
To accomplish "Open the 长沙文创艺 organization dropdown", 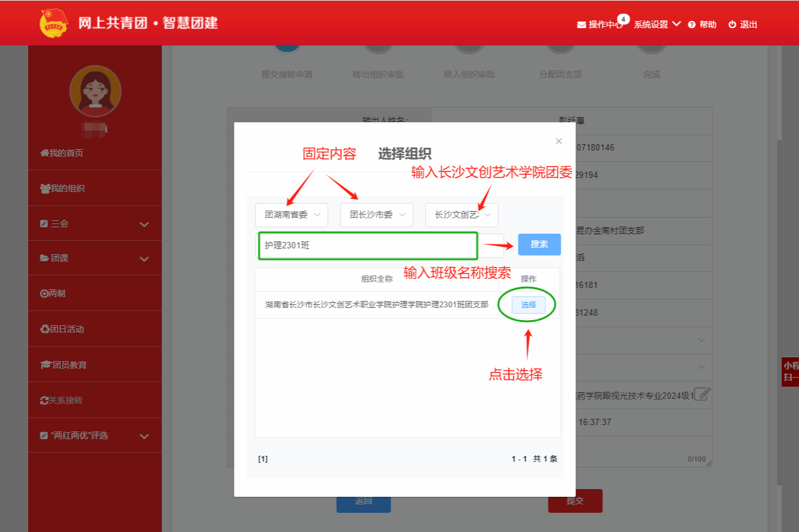I will (462, 215).
